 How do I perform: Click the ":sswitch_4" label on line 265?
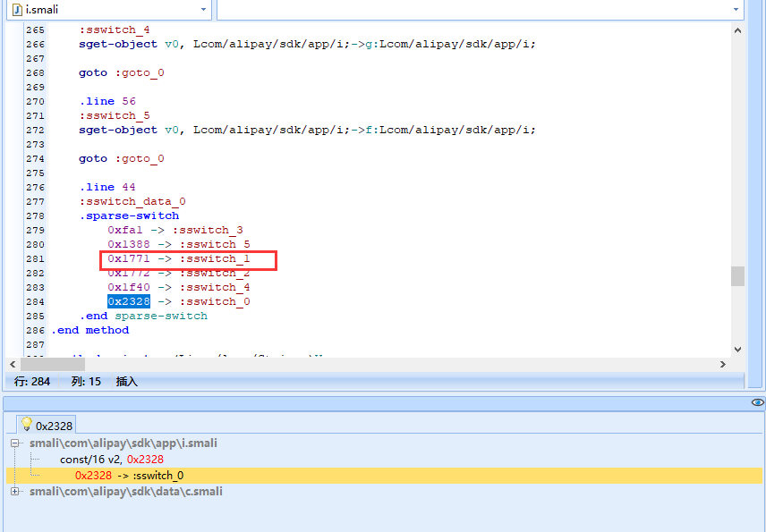(115, 30)
